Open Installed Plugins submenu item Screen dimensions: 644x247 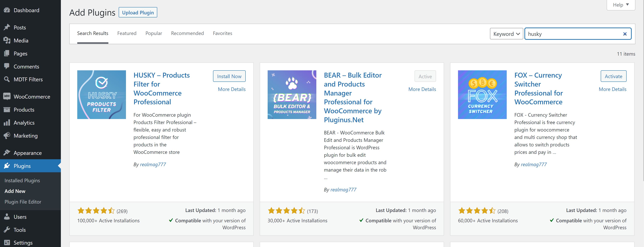(x=22, y=180)
